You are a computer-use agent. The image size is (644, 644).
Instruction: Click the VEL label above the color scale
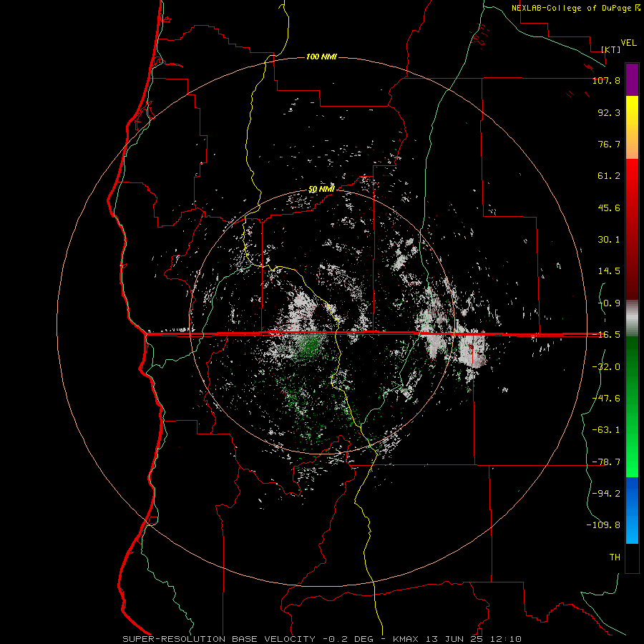tap(628, 43)
